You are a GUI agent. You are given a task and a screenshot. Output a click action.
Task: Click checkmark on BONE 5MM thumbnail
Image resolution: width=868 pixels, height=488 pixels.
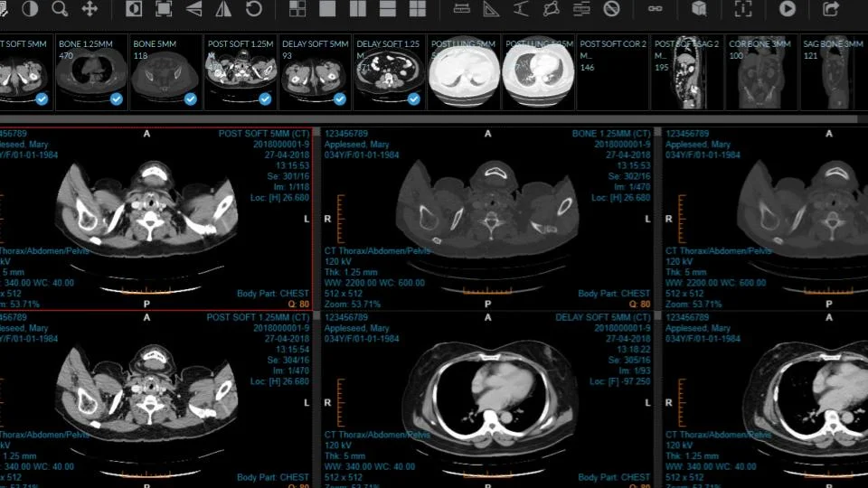click(191, 99)
